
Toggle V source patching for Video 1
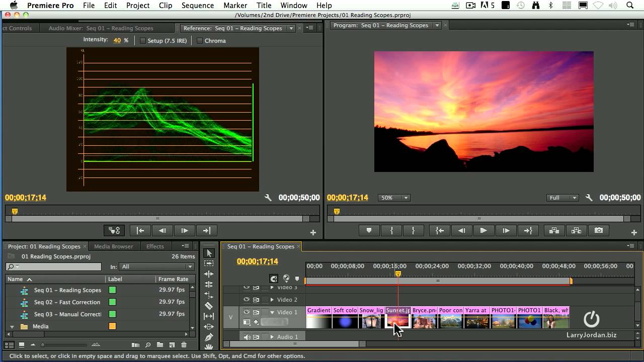click(231, 317)
